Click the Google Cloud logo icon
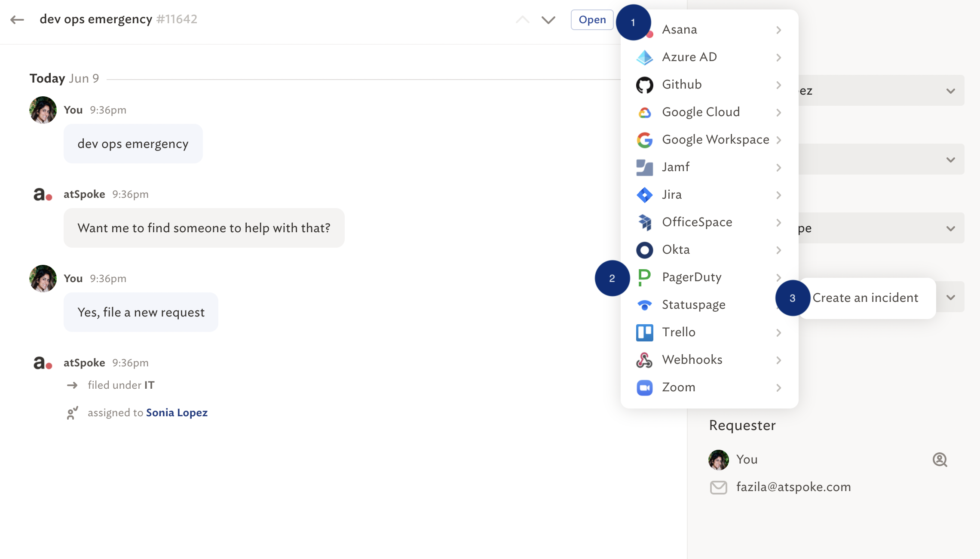980x559 pixels. [x=644, y=112]
